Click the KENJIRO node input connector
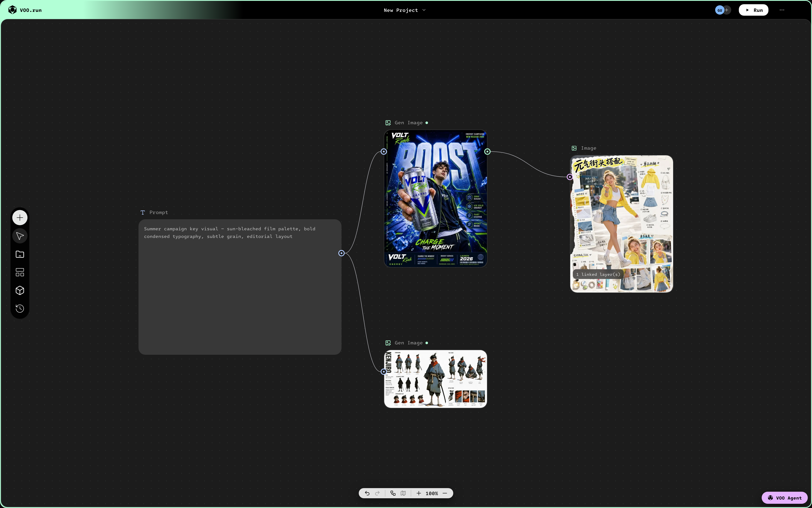 click(x=384, y=372)
